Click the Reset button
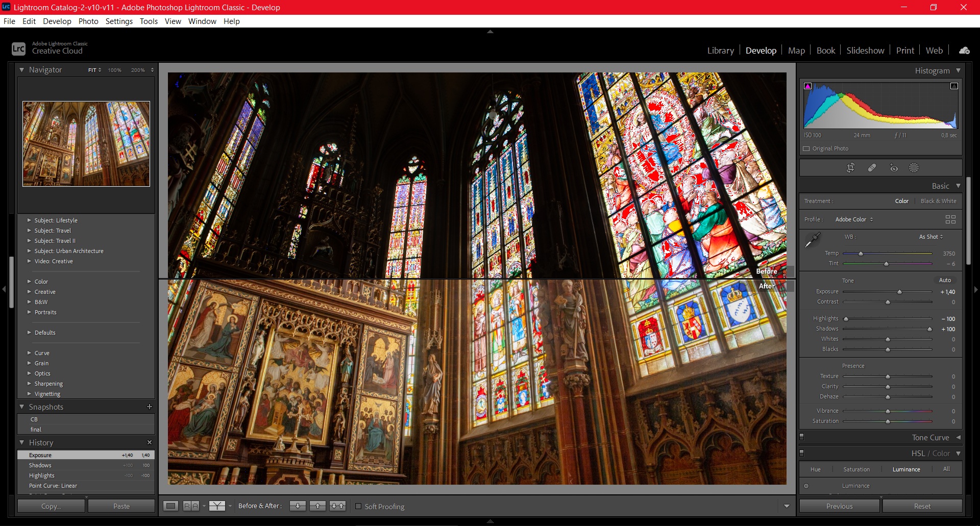The image size is (980, 526). [x=922, y=506]
